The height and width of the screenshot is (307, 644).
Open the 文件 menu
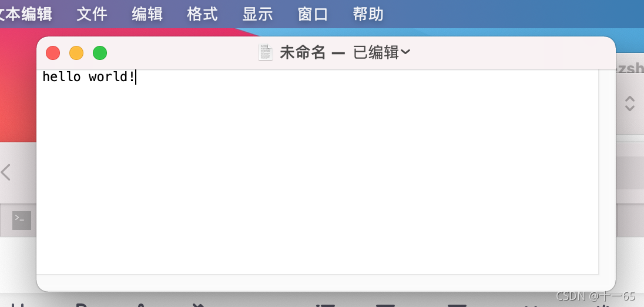92,14
